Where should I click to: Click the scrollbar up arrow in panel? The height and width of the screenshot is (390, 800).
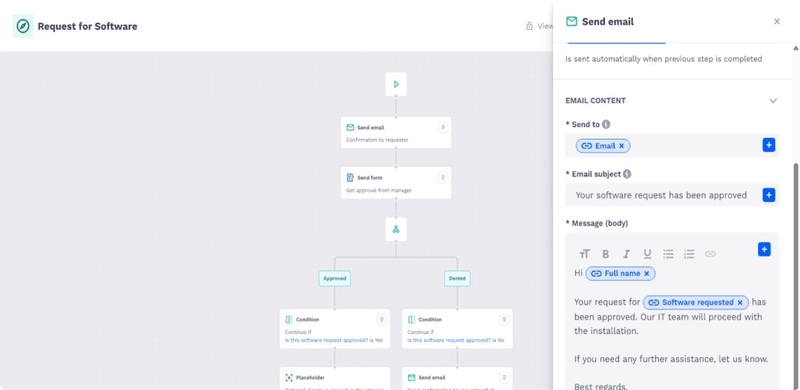(795, 48)
